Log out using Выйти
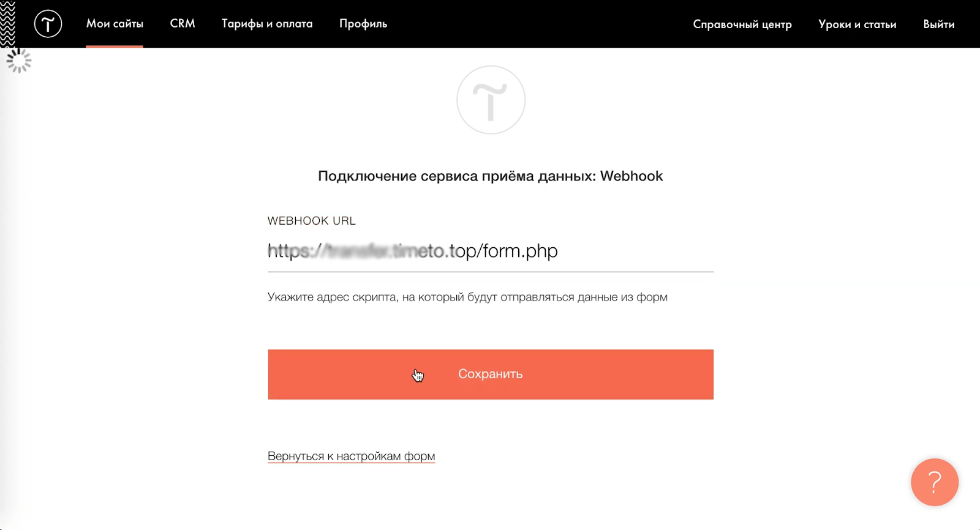The width and height of the screenshot is (980, 530). [x=938, y=24]
